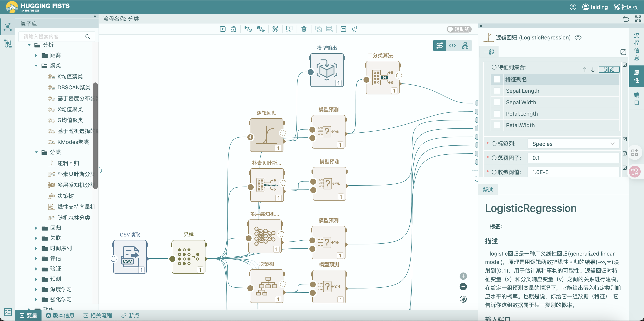Image resolution: width=644 pixels, height=321 pixels.
Task: Click the zoom out minus icon
Action: tap(463, 286)
